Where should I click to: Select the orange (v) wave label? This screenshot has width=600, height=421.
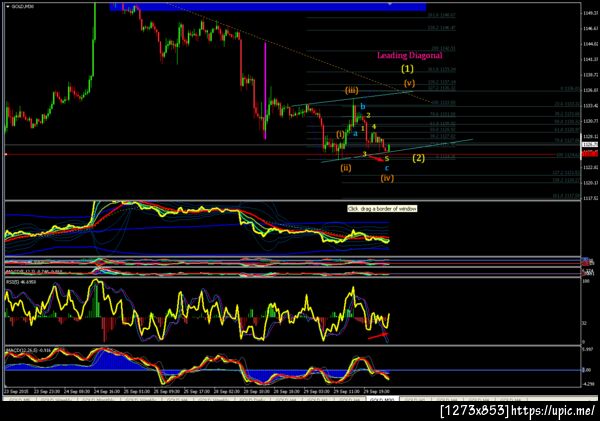click(409, 83)
